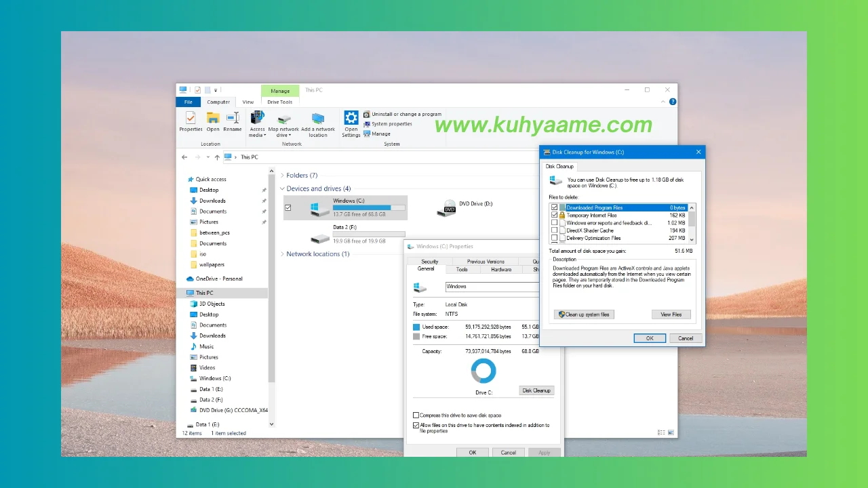Click the Help question mark icon
868x488 pixels.
[673, 102]
